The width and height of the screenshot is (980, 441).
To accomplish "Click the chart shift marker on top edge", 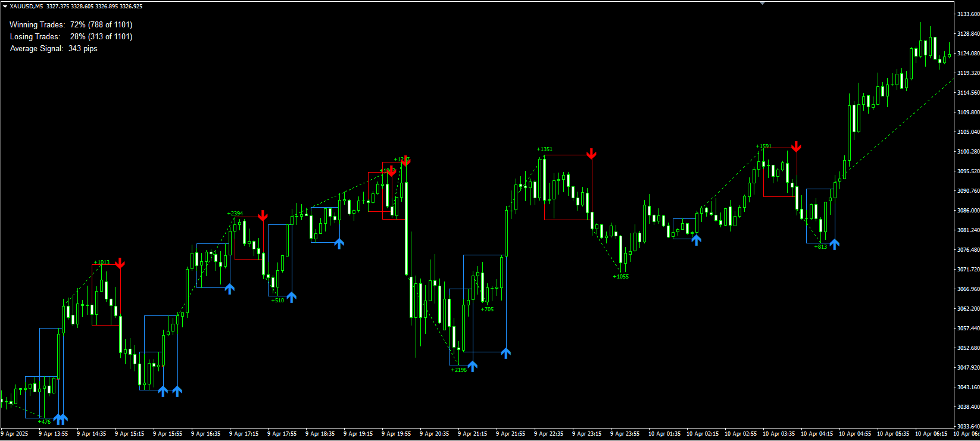I will tap(762, 3).
